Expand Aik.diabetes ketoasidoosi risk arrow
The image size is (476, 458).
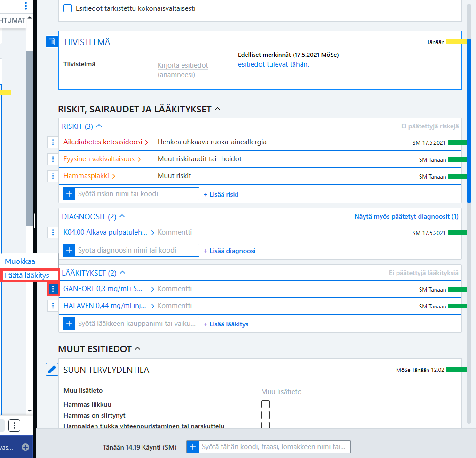pos(147,142)
